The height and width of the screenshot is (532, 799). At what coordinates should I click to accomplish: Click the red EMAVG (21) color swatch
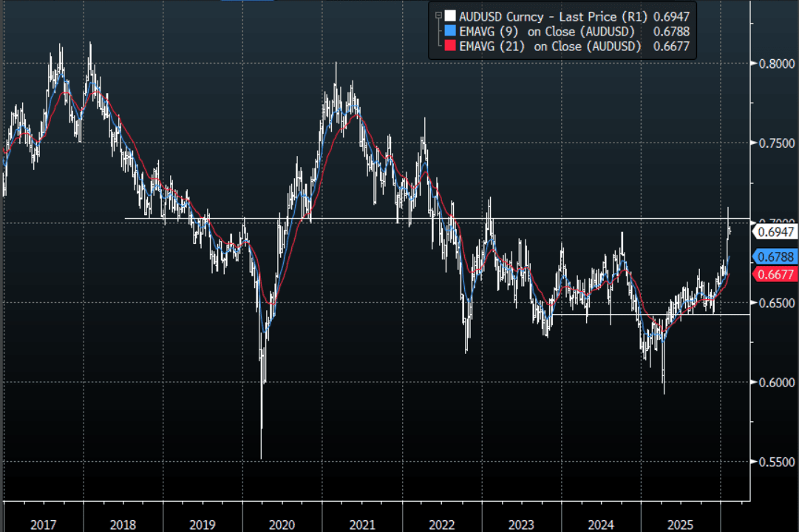point(449,47)
